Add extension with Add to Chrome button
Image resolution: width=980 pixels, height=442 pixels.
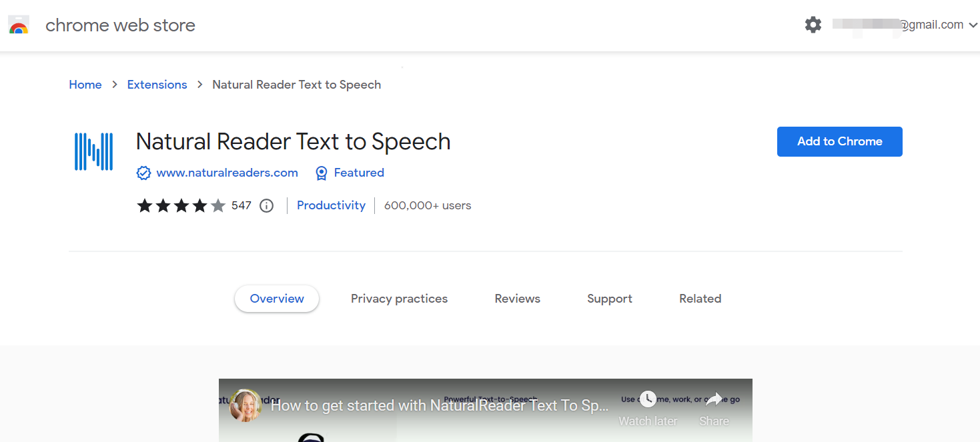pos(840,141)
